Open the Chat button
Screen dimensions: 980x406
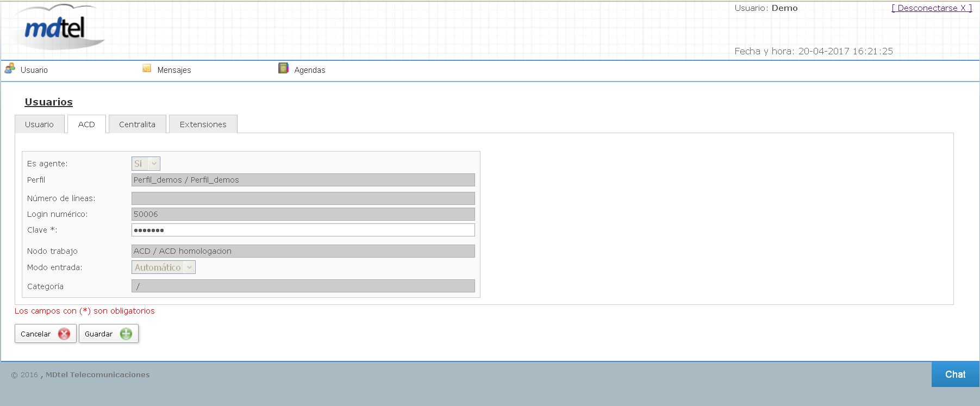955,374
